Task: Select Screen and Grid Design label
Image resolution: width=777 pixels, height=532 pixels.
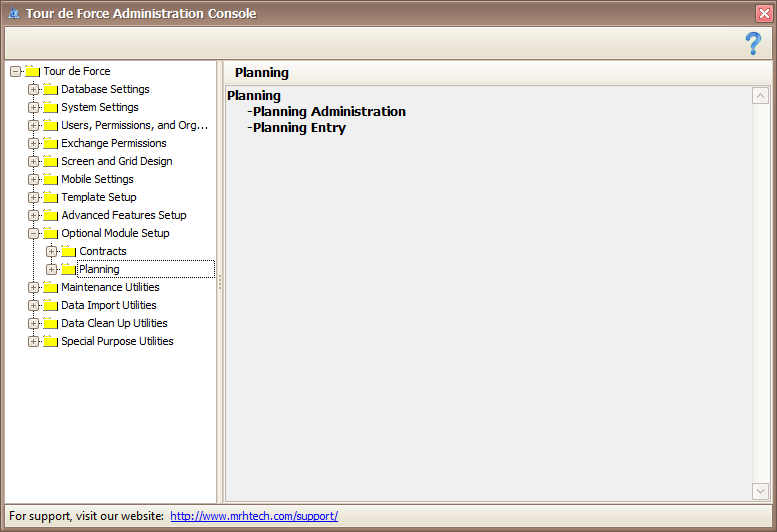Action: pos(116,161)
